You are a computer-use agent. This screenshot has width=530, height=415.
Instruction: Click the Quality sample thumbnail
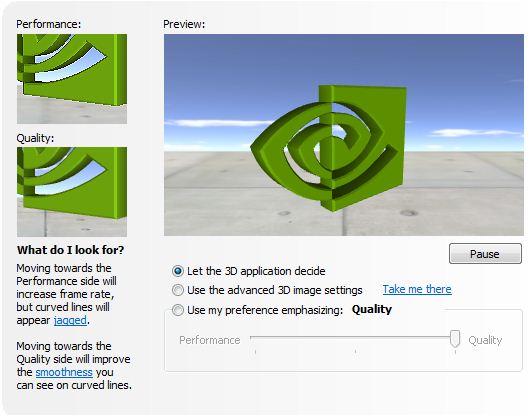[72, 192]
